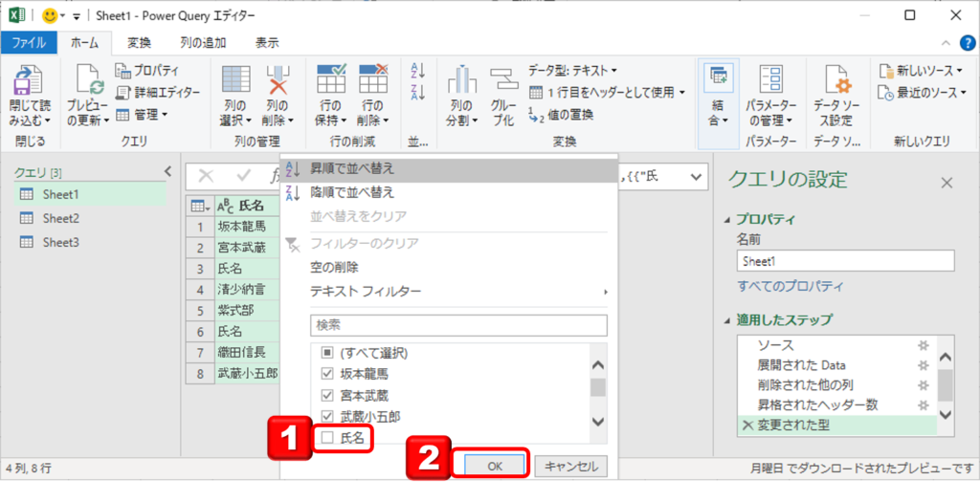The height and width of the screenshot is (502, 980).
Task: Click the OK button
Action: 494,466
